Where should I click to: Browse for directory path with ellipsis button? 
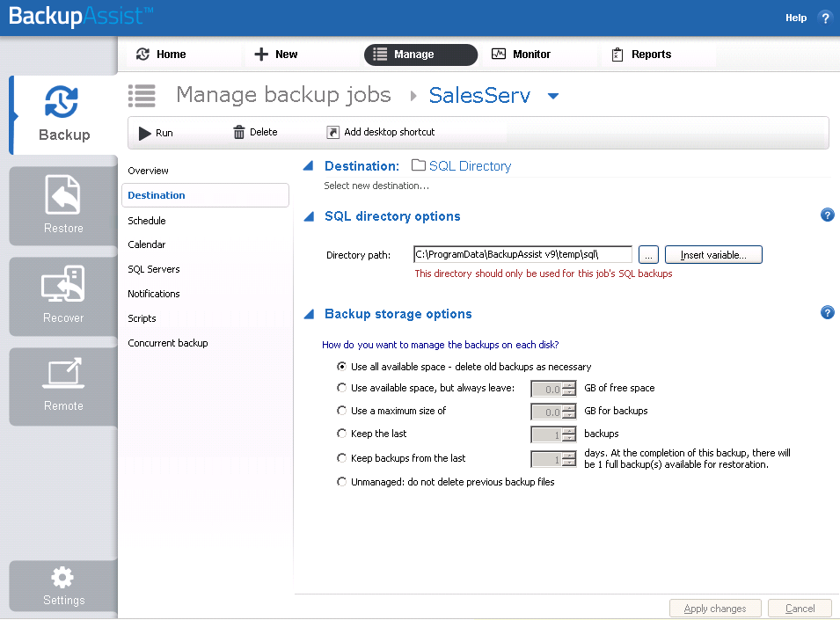pyautogui.click(x=648, y=255)
